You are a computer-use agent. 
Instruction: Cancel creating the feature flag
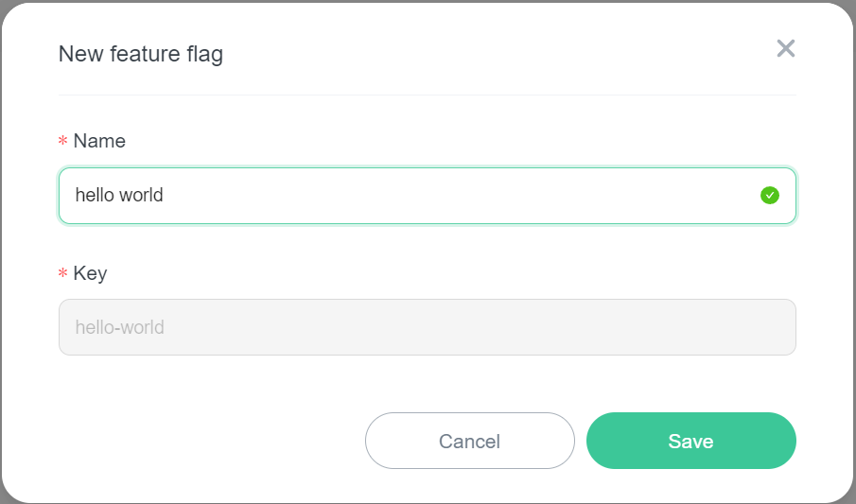pos(469,441)
